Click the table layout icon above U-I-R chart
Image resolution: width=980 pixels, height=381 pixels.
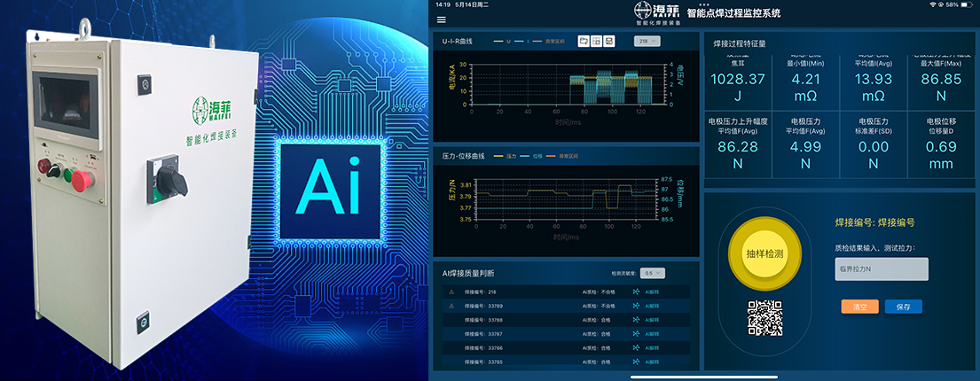(x=597, y=41)
